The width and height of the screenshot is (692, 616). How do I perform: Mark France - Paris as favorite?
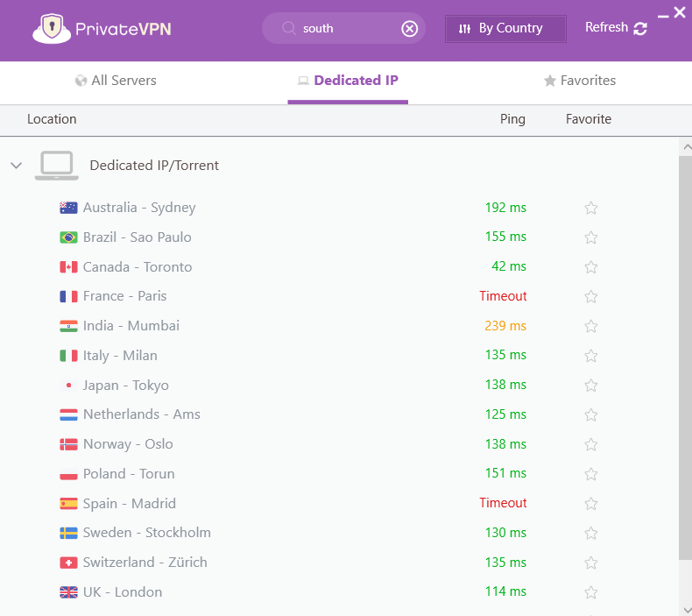591,296
